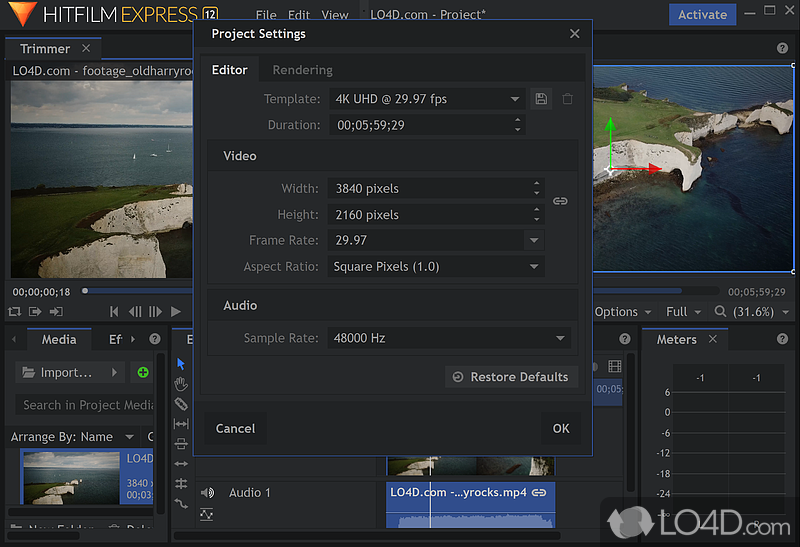
Task: Open help for the Meters panel
Action: [x=782, y=339]
